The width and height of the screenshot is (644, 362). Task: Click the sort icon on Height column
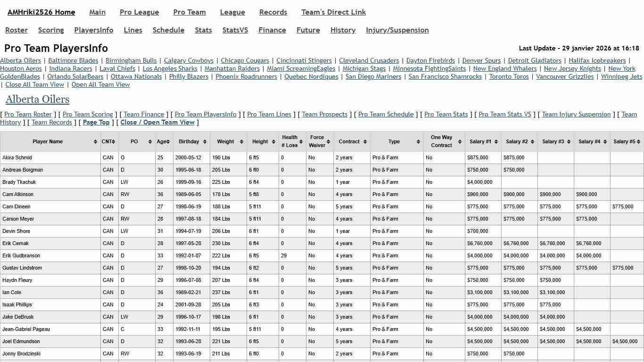pos(272,141)
